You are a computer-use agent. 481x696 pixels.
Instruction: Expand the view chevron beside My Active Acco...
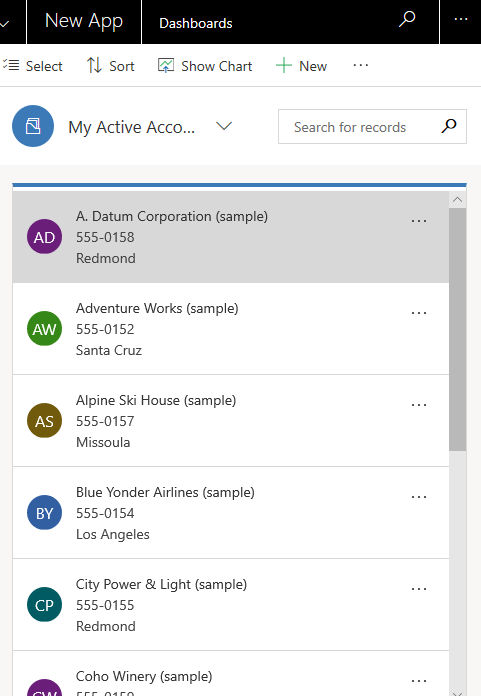224,126
